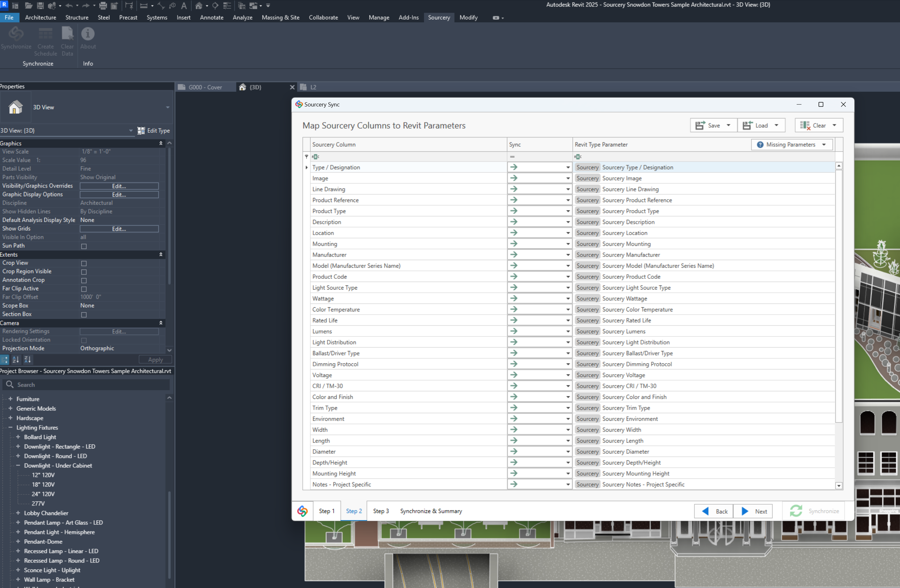900x588 pixels.
Task: Enable the Sun Path checkbox
Action: click(x=84, y=246)
